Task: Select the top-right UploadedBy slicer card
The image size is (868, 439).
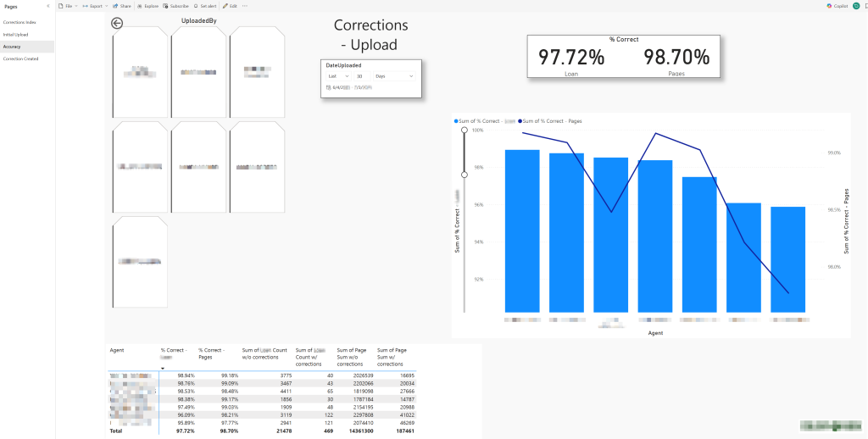Action: [x=258, y=72]
